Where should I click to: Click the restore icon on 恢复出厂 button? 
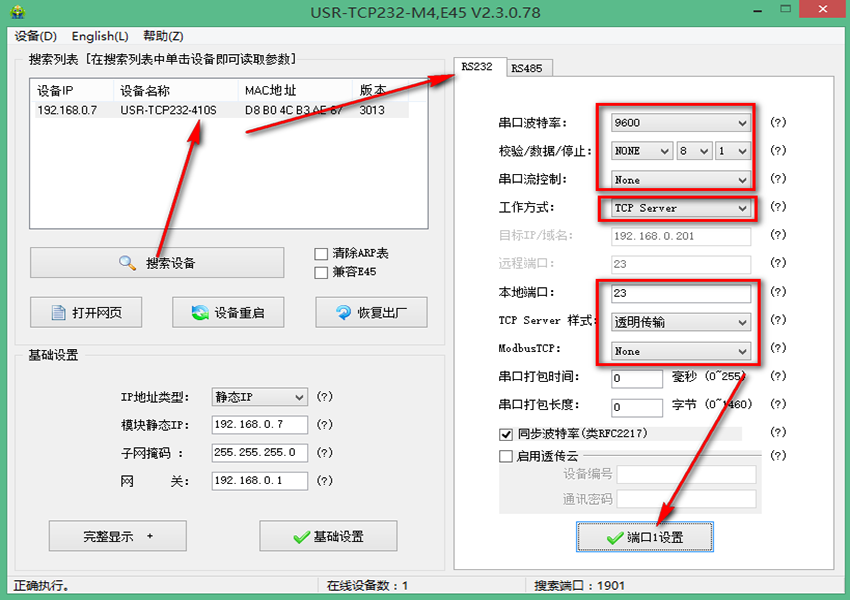pyautogui.click(x=344, y=312)
